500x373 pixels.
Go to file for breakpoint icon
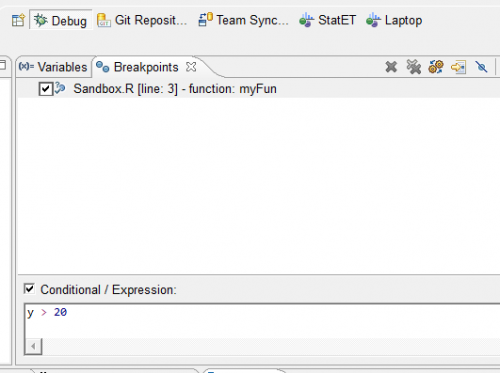pos(458,67)
